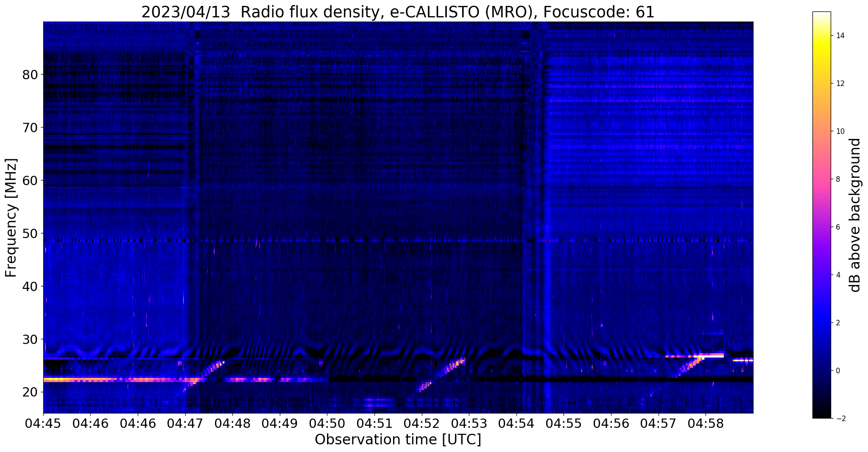Click the 'dB above background' colorbar label
Viewport: 868px width, 452px height.
[x=855, y=215]
